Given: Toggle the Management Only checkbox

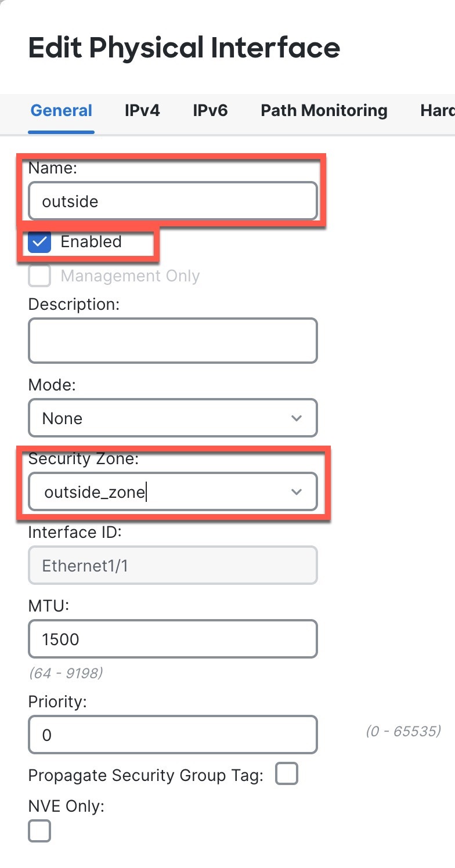Looking at the screenshot, I should click(40, 276).
